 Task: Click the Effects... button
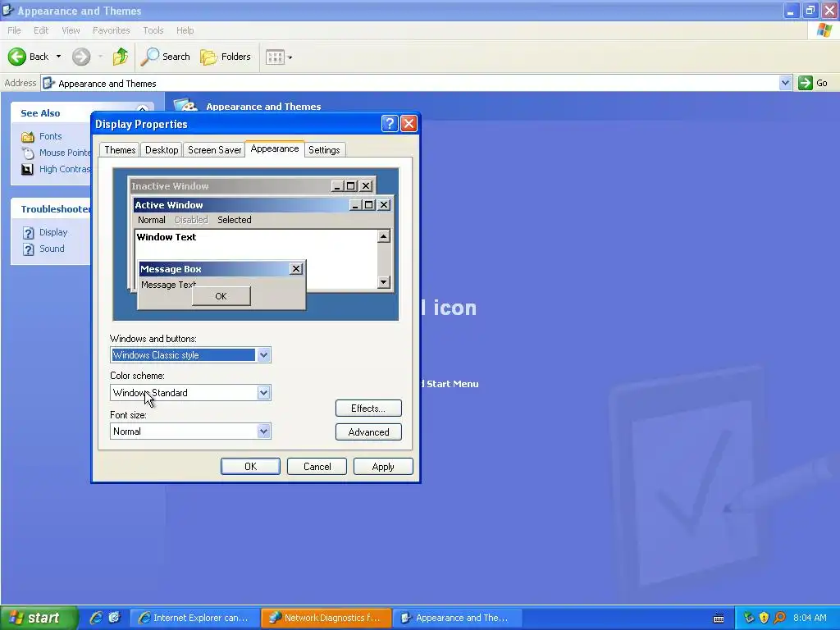pos(368,409)
